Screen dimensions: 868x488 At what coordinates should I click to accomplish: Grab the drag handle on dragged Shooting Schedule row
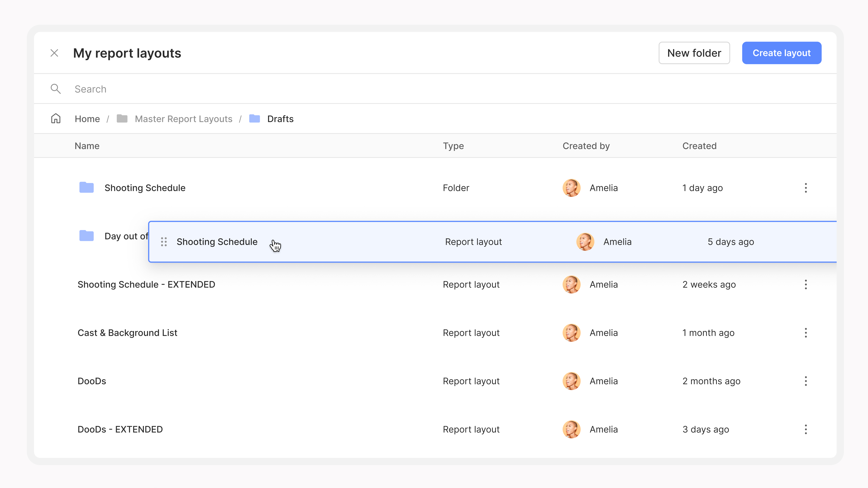click(164, 242)
